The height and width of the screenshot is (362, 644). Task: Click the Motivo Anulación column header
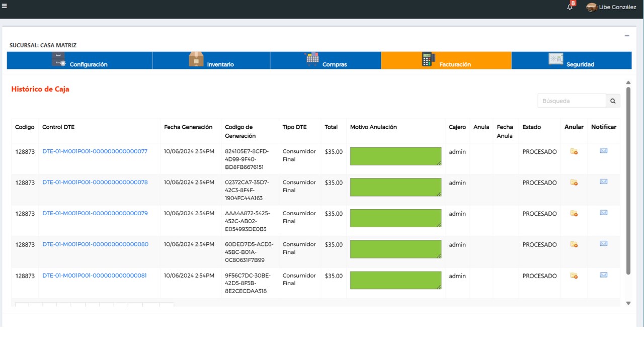(373, 127)
